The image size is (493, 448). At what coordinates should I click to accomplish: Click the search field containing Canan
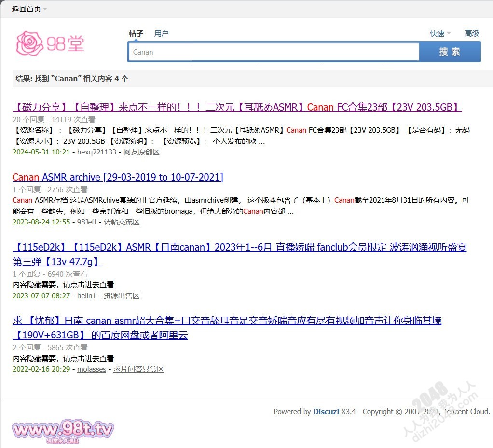coord(274,52)
